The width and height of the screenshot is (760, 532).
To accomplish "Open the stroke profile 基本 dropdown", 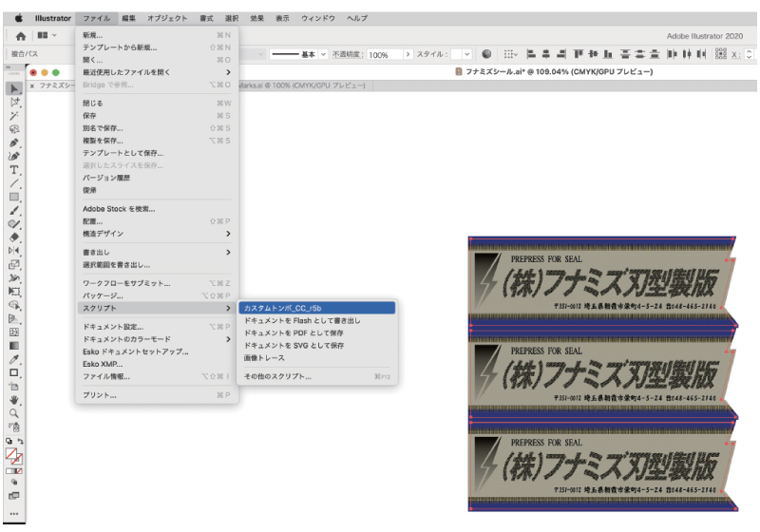I will (323, 54).
